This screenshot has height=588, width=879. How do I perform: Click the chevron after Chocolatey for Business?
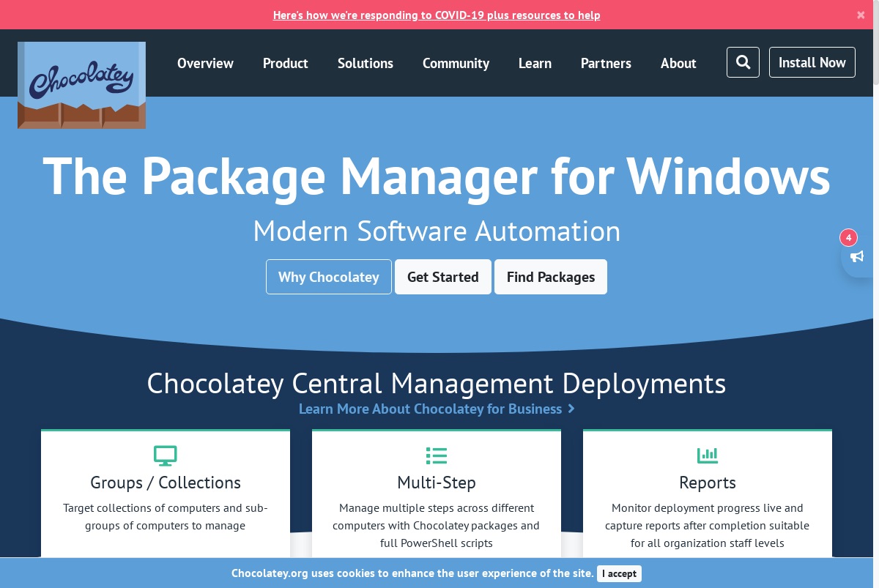pos(571,409)
